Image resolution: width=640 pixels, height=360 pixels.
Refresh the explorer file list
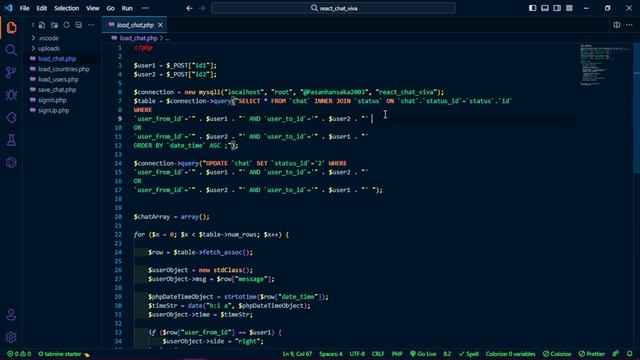click(x=67, y=25)
